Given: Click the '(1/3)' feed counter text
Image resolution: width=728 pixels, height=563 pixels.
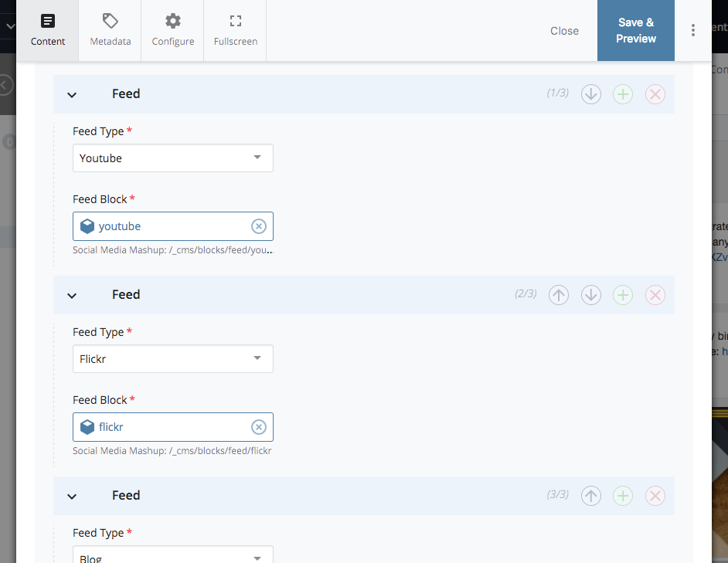Looking at the screenshot, I should pyautogui.click(x=558, y=93).
